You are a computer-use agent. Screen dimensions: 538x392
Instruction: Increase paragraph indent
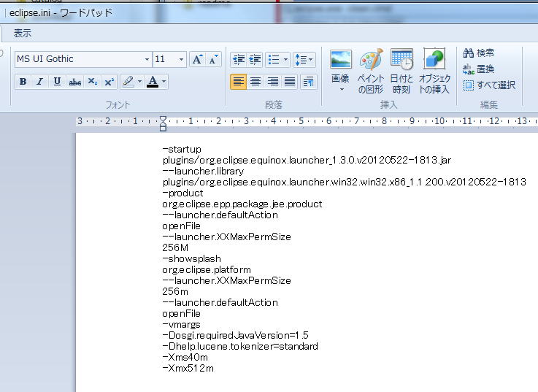click(x=255, y=60)
